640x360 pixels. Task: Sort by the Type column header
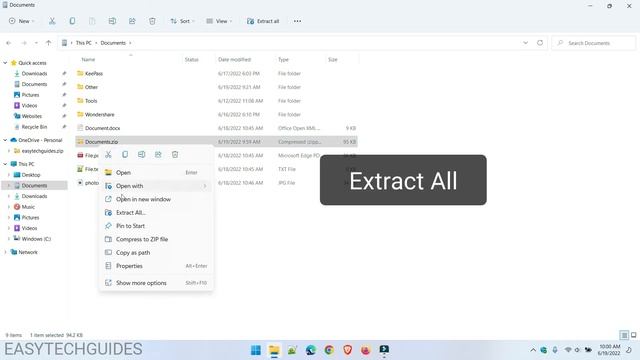tap(283, 60)
